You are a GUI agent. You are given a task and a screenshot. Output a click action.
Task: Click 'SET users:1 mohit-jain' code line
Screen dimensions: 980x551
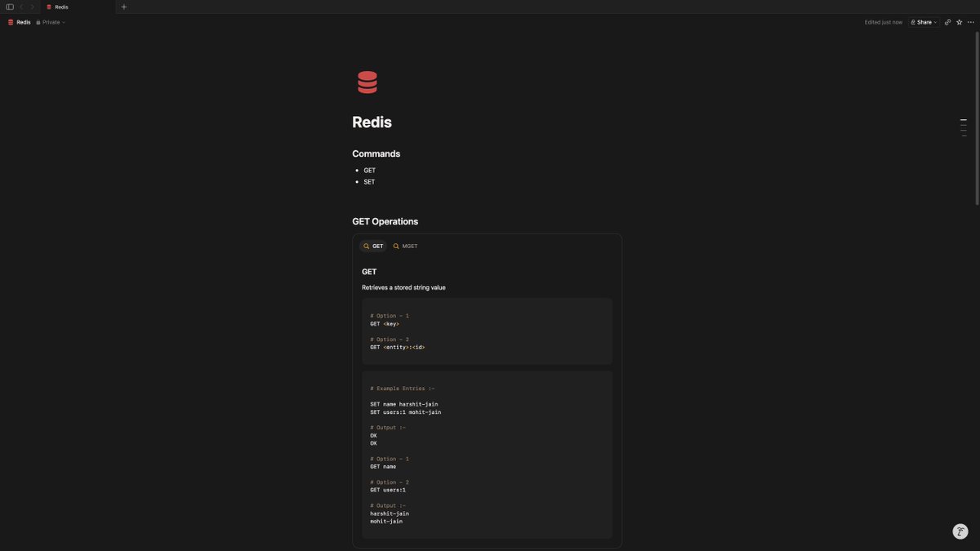[x=406, y=412]
